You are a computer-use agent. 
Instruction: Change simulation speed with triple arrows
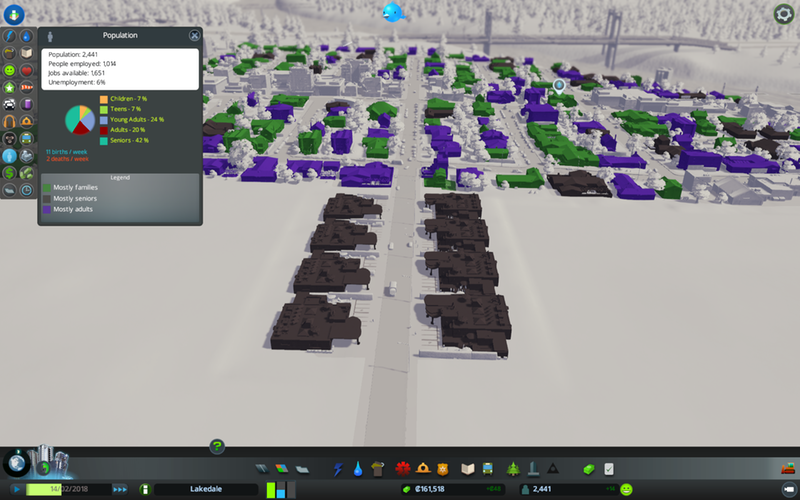coord(120,489)
